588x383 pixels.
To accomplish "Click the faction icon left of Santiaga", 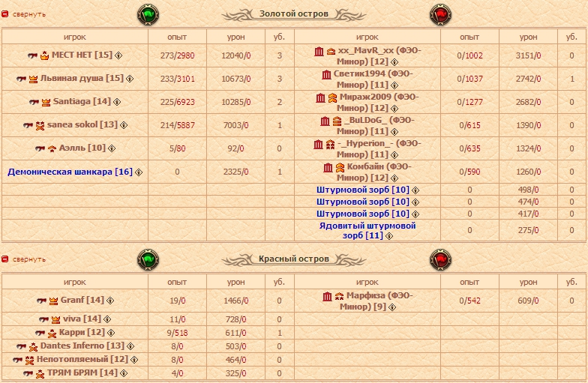I will click(34, 102).
